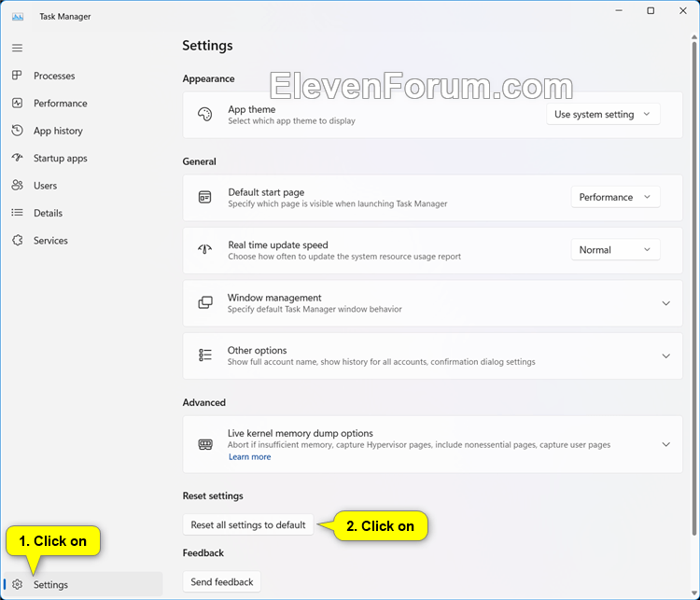
Task: Click the Task Manager title bar app icon
Action: coord(18,17)
